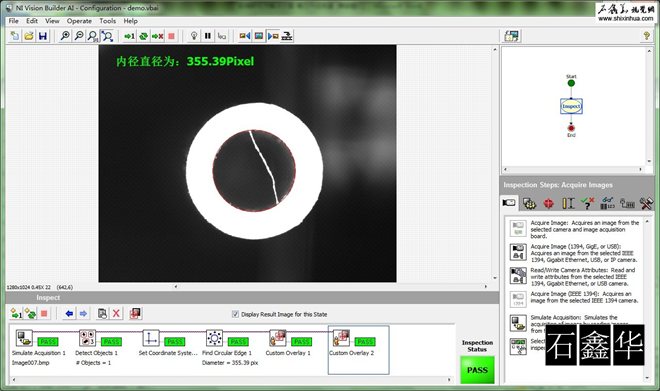Click the zoom out magnifier icon

click(x=79, y=36)
